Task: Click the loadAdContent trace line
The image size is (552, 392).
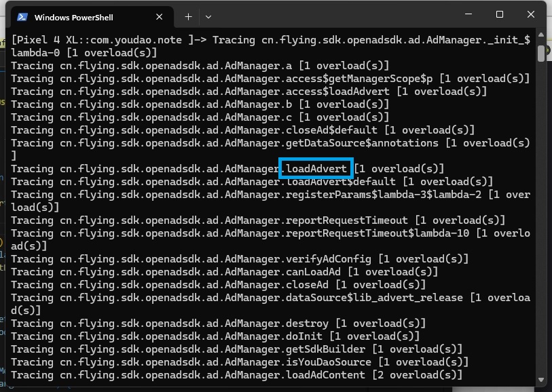Action: click(x=236, y=375)
